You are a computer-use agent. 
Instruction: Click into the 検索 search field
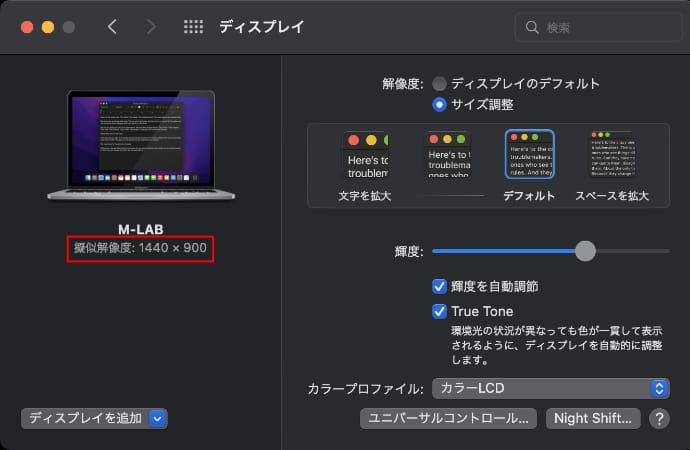[x=600, y=28]
